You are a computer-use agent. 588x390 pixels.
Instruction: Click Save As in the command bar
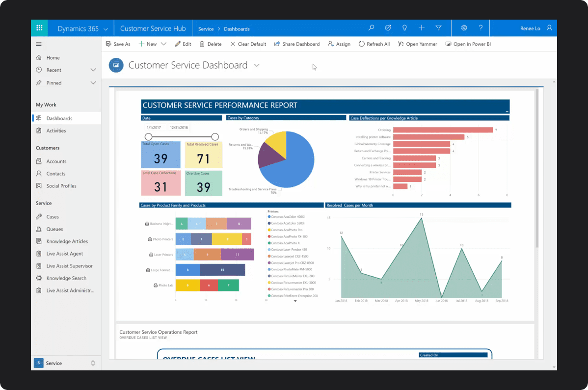tap(118, 44)
